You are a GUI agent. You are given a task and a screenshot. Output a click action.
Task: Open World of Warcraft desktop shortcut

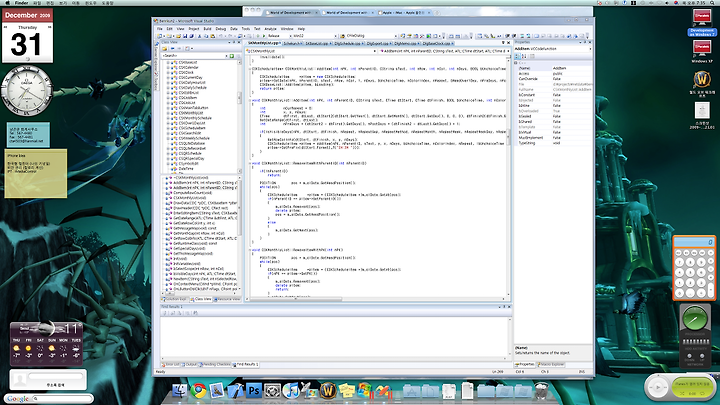702,84
